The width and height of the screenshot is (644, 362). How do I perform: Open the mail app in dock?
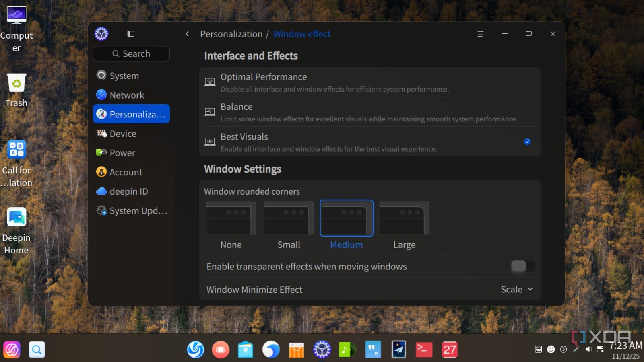point(399,350)
